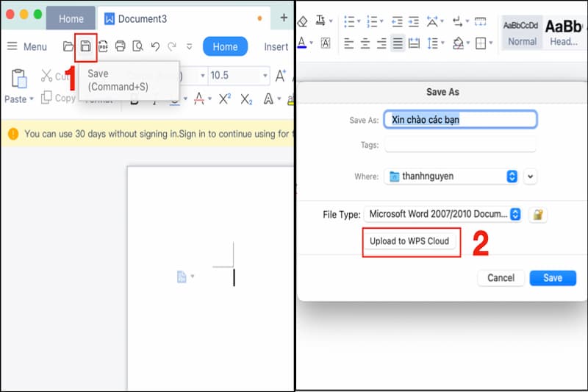Image resolution: width=588 pixels, height=392 pixels.
Task: Open line spacing options
Action: tap(433, 43)
